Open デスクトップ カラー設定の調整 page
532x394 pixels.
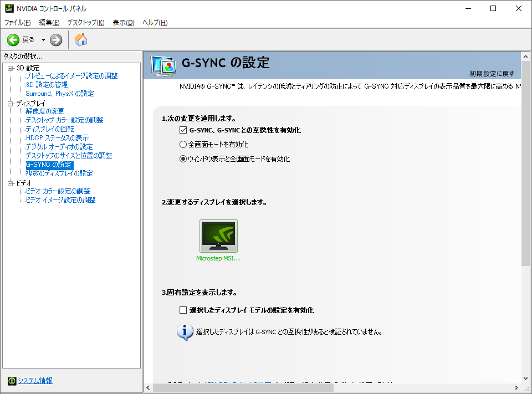click(64, 120)
